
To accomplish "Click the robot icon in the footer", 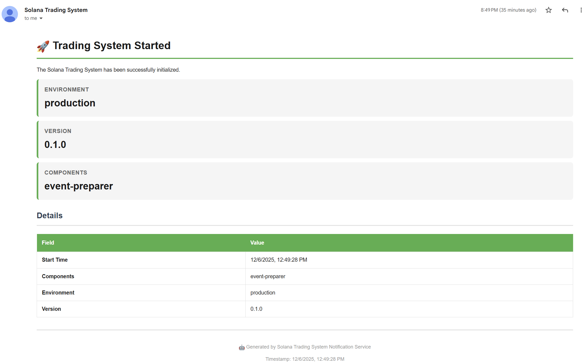I will (x=242, y=347).
